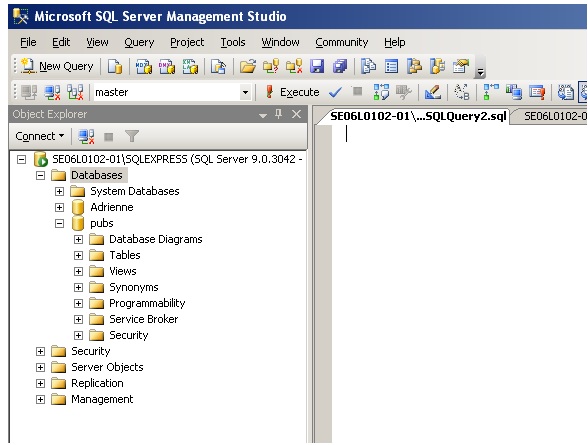Click the New Query toolbar button
Viewport: 588px width, 445px height.
(x=57, y=66)
